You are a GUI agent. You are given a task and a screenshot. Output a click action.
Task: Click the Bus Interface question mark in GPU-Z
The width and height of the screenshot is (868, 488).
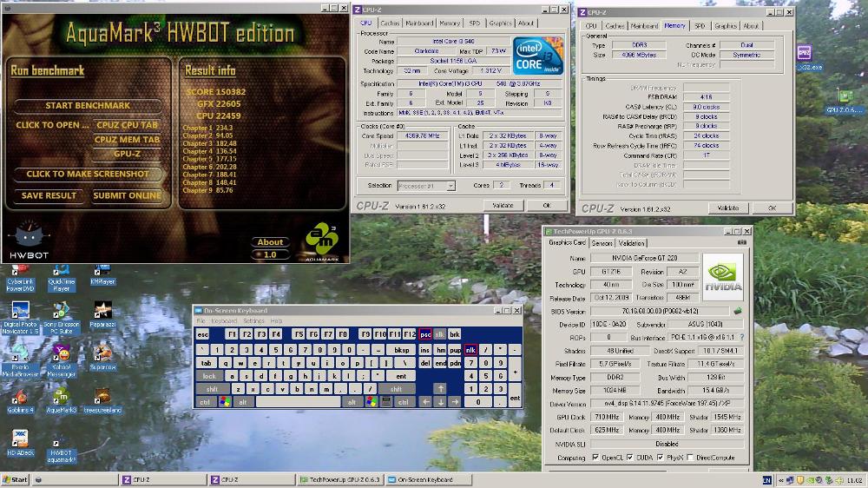[742, 337]
